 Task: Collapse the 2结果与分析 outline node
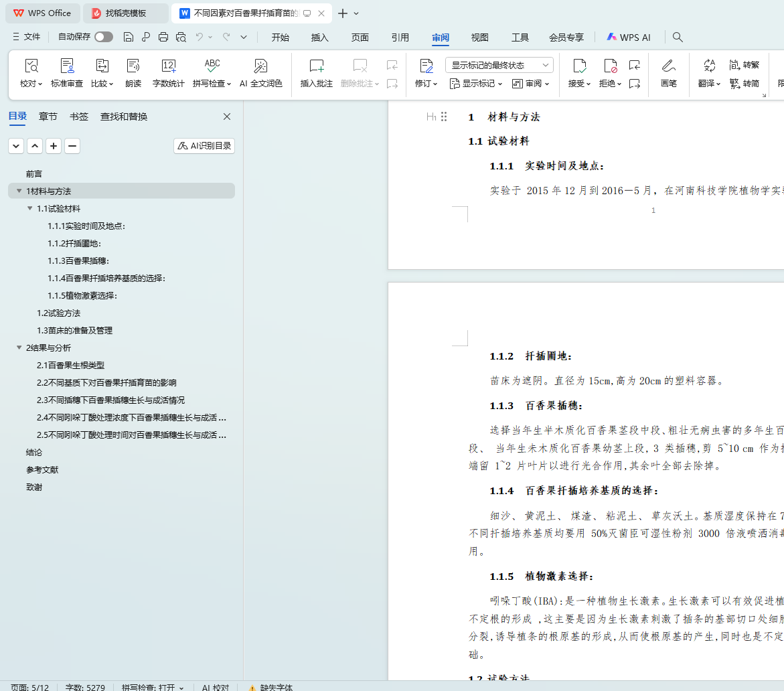point(19,348)
